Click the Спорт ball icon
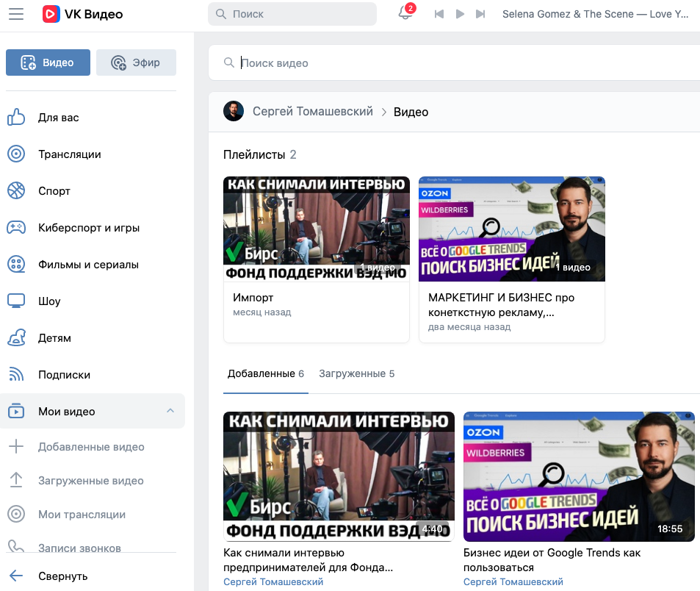700x591 pixels. (16, 190)
